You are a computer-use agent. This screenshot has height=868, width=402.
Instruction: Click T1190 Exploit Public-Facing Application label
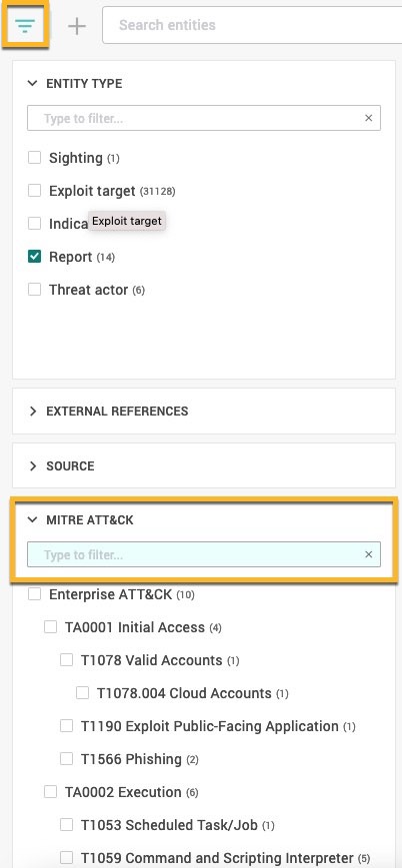point(210,726)
